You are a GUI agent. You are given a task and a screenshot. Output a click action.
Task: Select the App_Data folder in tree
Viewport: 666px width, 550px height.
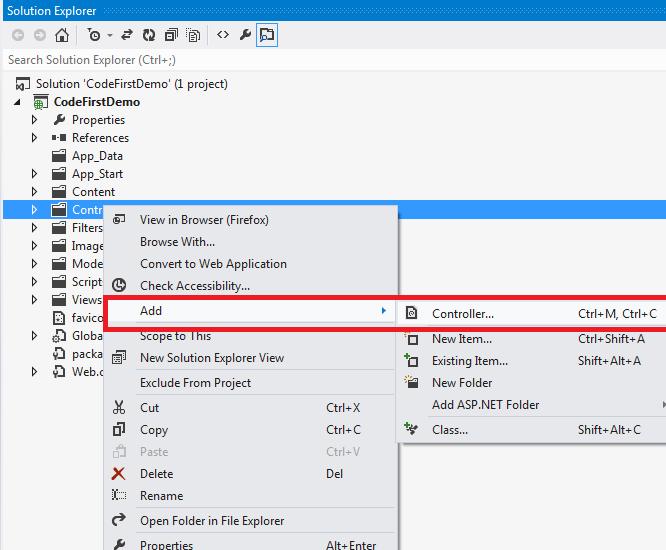96,156
